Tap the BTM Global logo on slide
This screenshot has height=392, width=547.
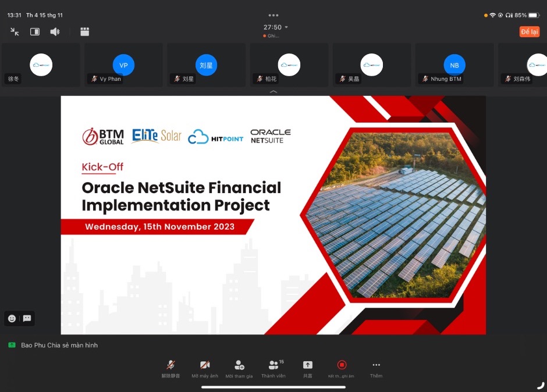(x=103, y=136)
